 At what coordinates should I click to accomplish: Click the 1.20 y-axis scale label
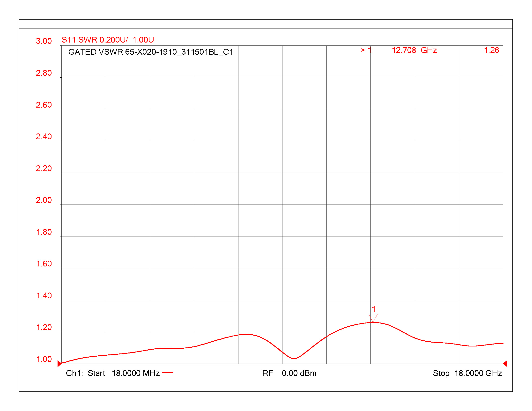tap(44, 327)
